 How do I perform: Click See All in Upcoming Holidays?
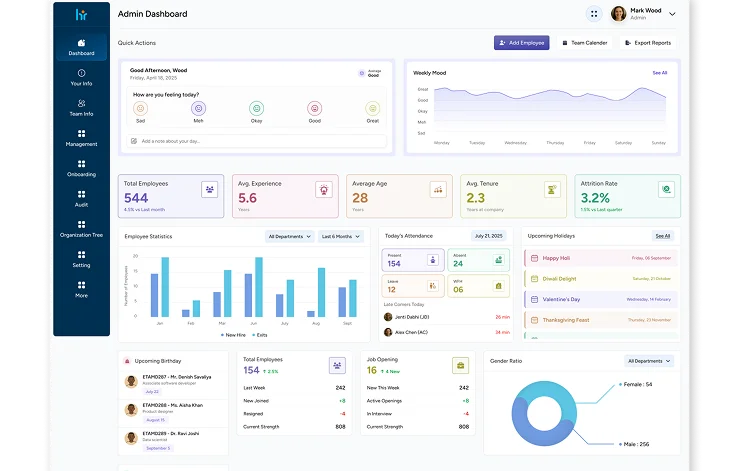pos(663,236)
